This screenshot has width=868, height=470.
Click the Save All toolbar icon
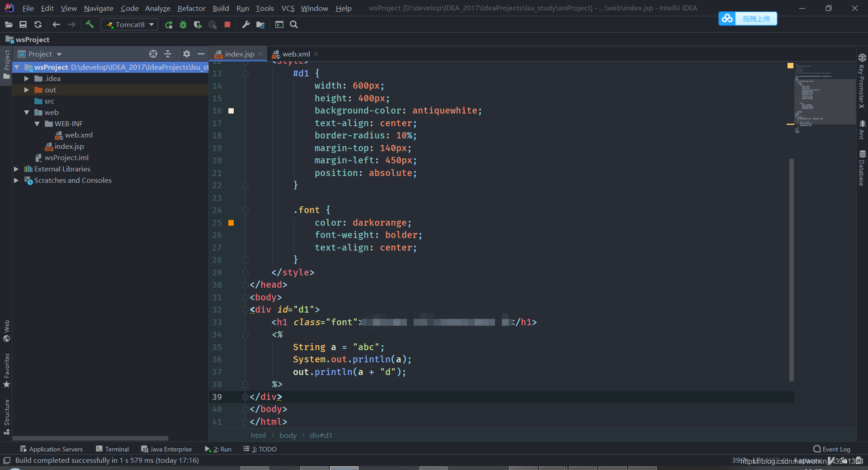click(x=23, y=24)
